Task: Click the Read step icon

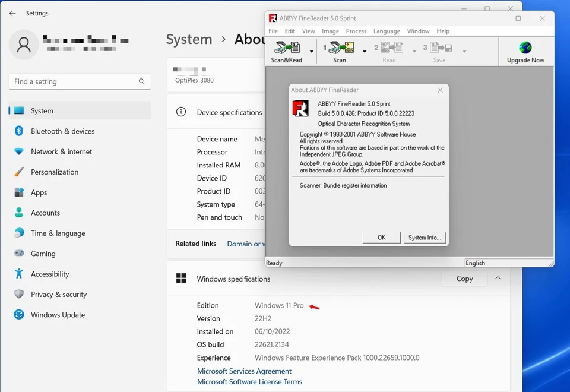Action: [392, 48]
